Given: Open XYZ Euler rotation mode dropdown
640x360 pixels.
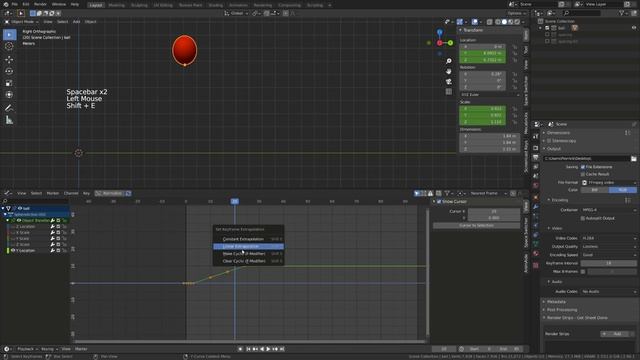Looking at the screenshot, I should click(x=490, y=95).
